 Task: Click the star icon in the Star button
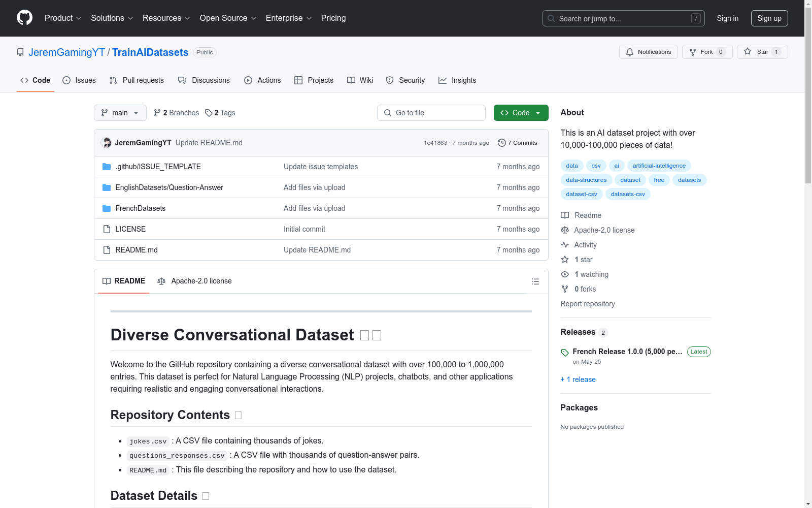click(748, 51)
